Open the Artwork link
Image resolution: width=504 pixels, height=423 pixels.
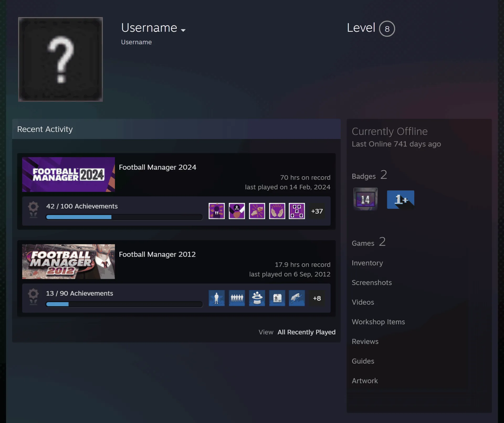click(365, 381)
